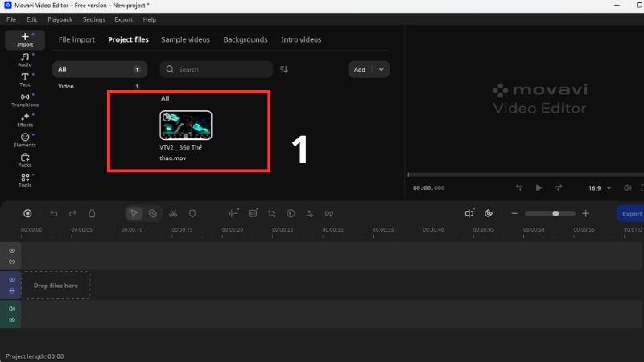Open the Elements sticker panel
Screen dimensions: 644x362
coord(25,140)
